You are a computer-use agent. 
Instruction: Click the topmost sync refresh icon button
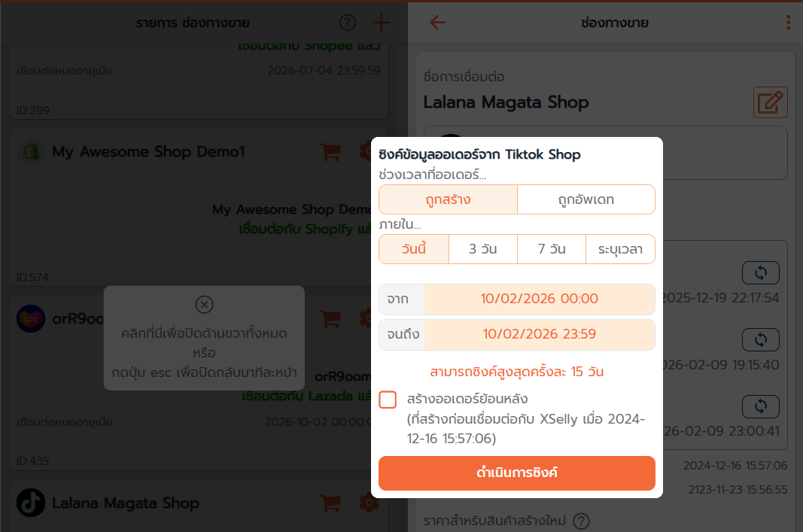click(760, 272)
